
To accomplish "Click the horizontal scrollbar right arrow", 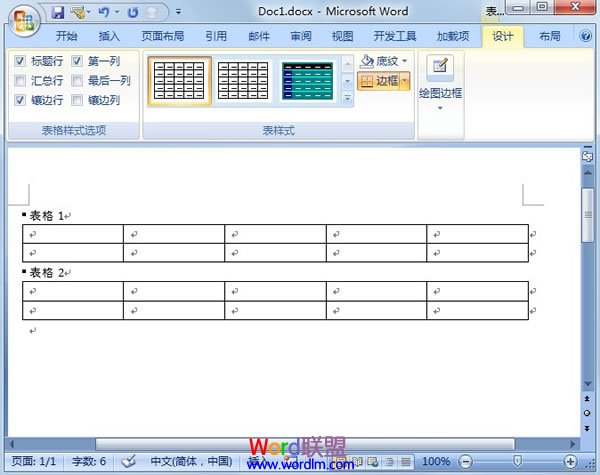I will 572,444.
